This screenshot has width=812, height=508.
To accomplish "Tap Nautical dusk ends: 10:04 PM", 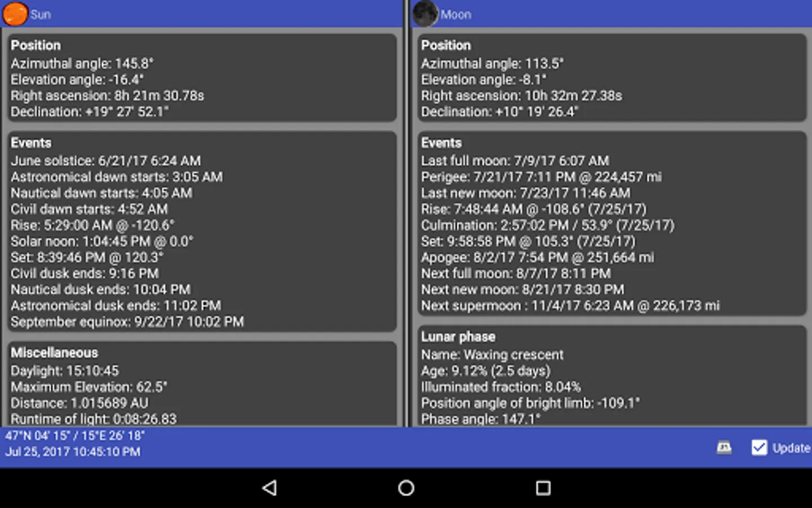I will (100, 290).
